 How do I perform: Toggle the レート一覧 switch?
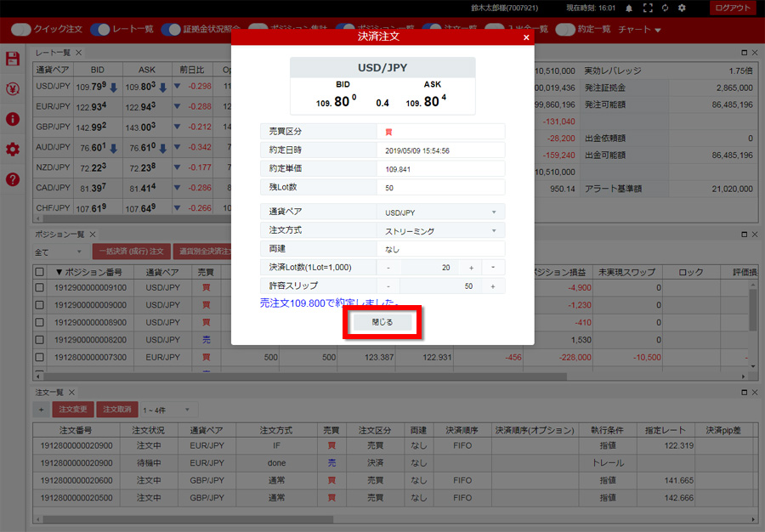coord(100,29)
